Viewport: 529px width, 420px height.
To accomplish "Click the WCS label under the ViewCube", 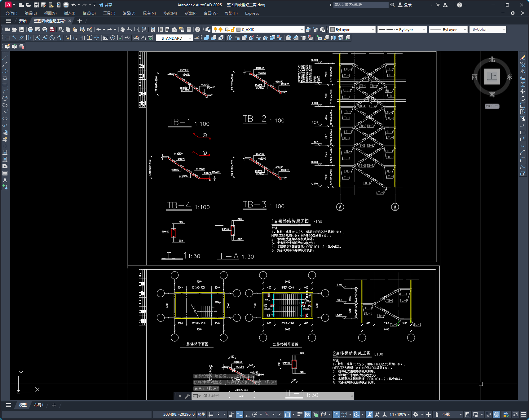I will (492, 106).
